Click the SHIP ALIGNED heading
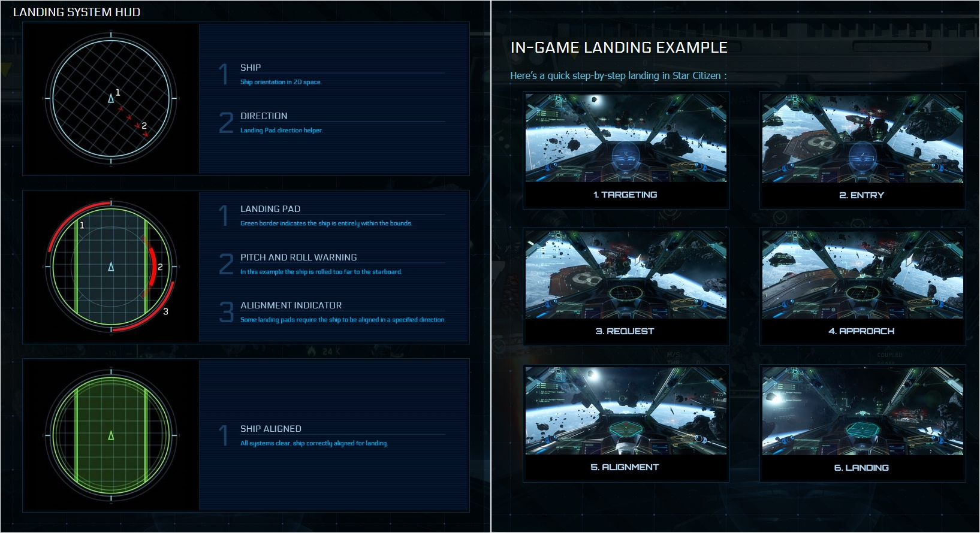The width and height of the screenshot is (980, 533). (271, 429)
